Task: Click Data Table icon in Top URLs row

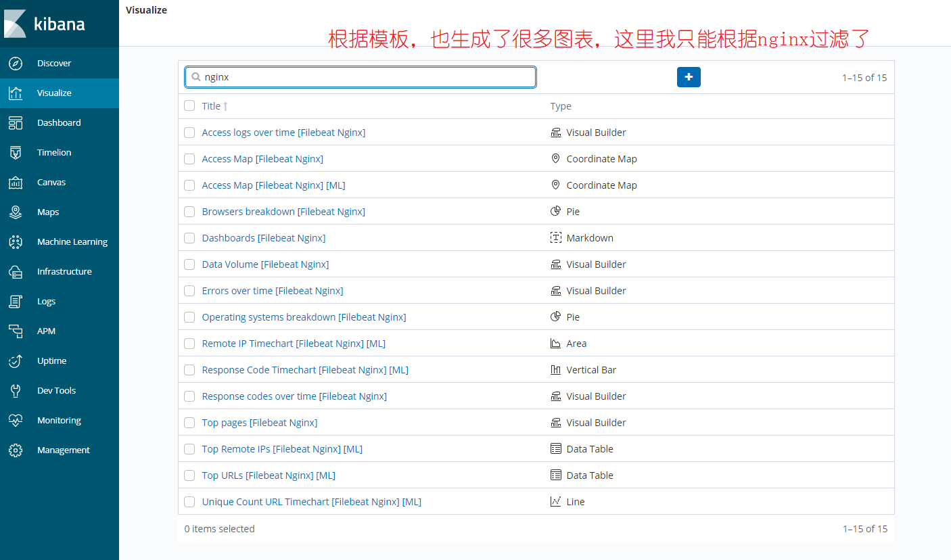Action: 556,475
